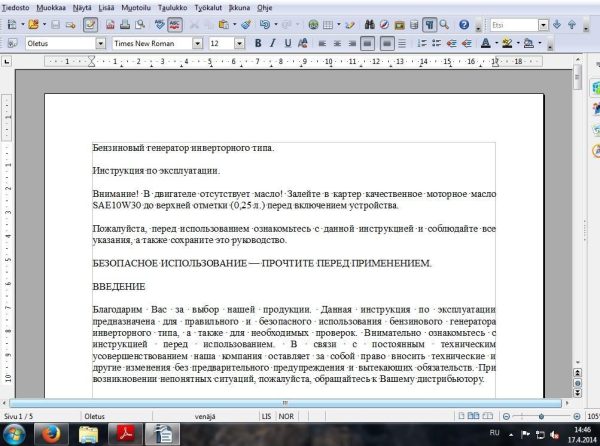The image size is (600, 446).
Task: Open the Näytä menu
Action: point(82,8)
